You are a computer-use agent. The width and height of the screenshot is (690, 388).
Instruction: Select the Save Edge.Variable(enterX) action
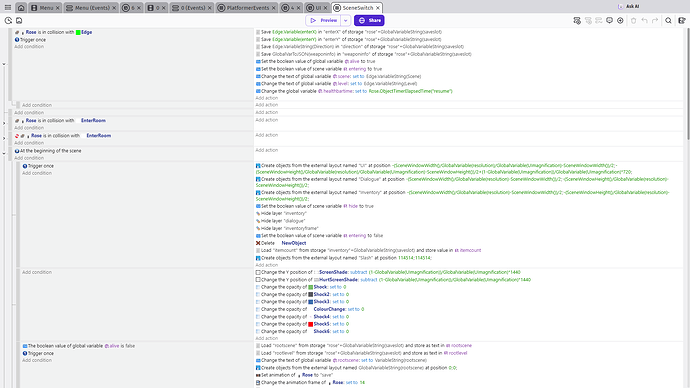click(x=349, y=32)
